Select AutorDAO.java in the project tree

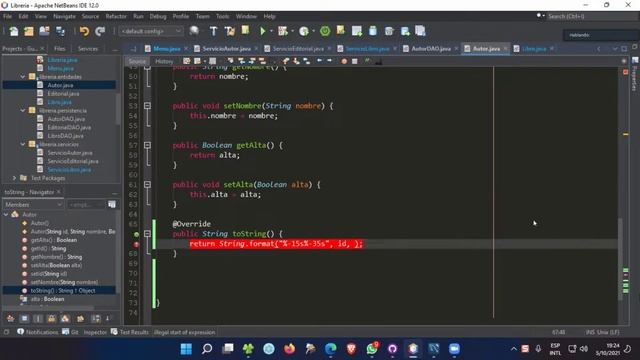(66, 119)
